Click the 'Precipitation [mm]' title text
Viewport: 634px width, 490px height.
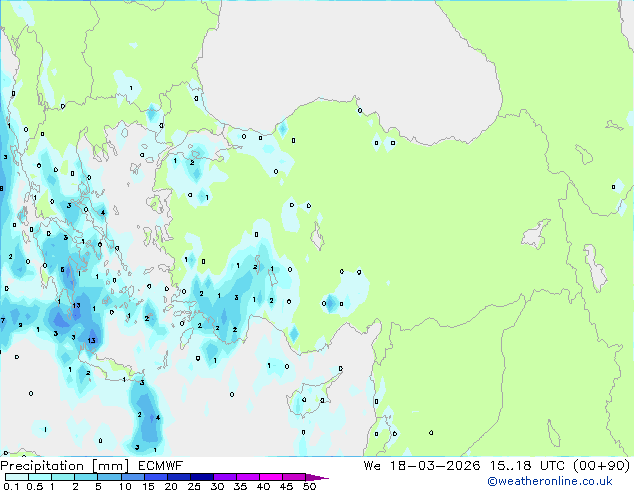[x=64, y=466]
